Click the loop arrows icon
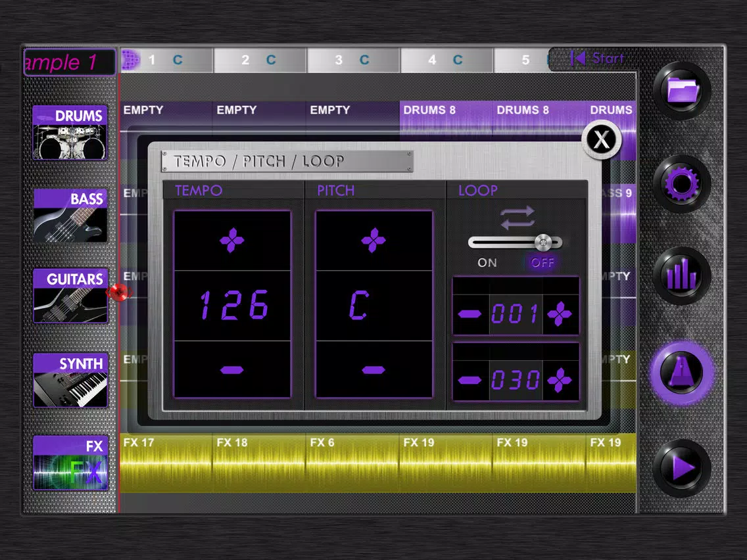This screenshot has height=560, width=747. [x=518, y=217]
